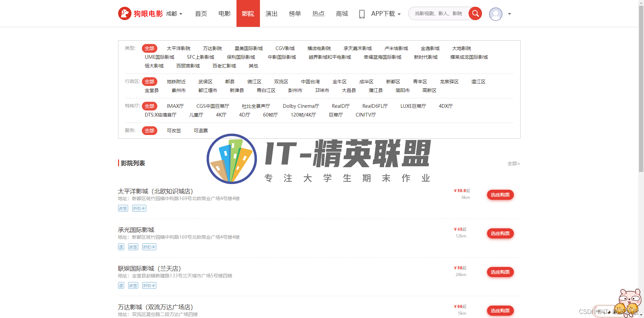Filter by Dolby Cinema厅
The image size is (644, 318).
[301, 106]
